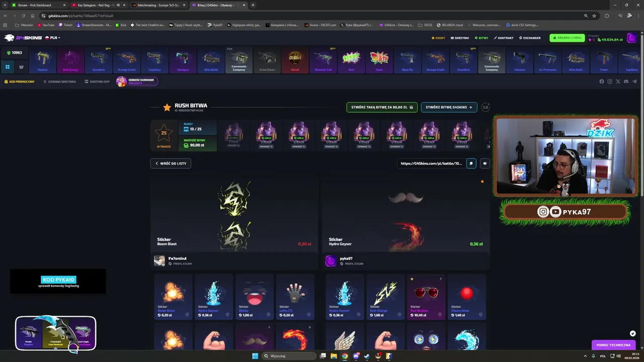644x362 pixels.
Task: Select the crown top-drops icon
Action: [x=21, y=66]
